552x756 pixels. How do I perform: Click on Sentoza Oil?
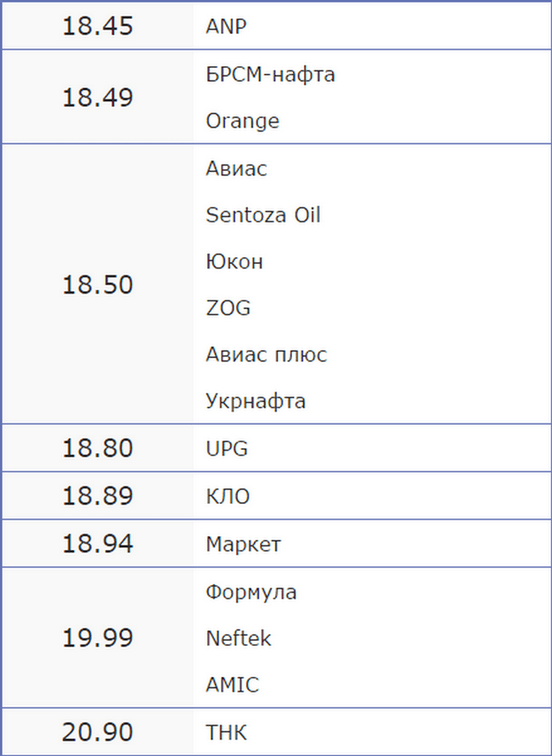click(x=262, y=215)
